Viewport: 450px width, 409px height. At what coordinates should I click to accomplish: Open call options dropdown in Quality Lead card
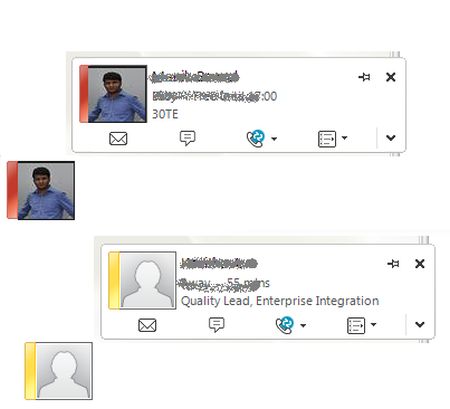(303, 325)
